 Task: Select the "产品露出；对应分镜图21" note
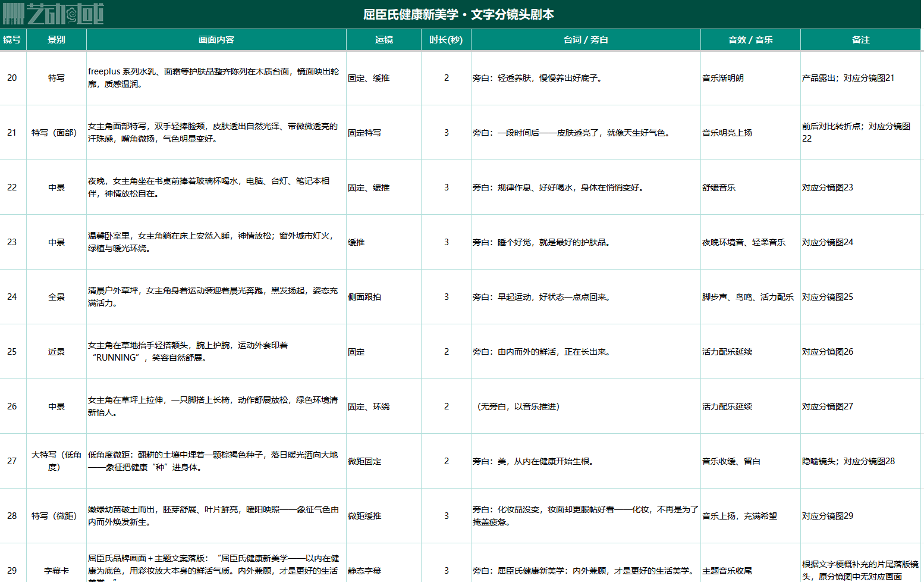click(861, 78)
